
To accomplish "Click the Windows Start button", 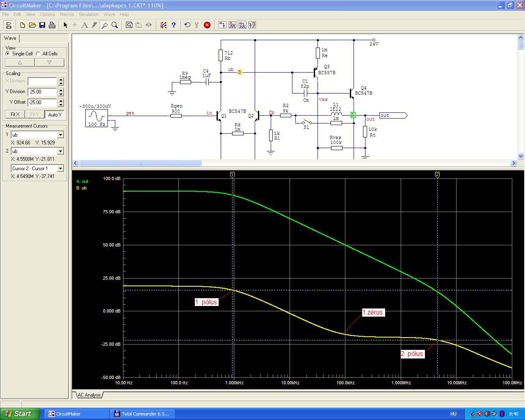I will tap(20, 414).
